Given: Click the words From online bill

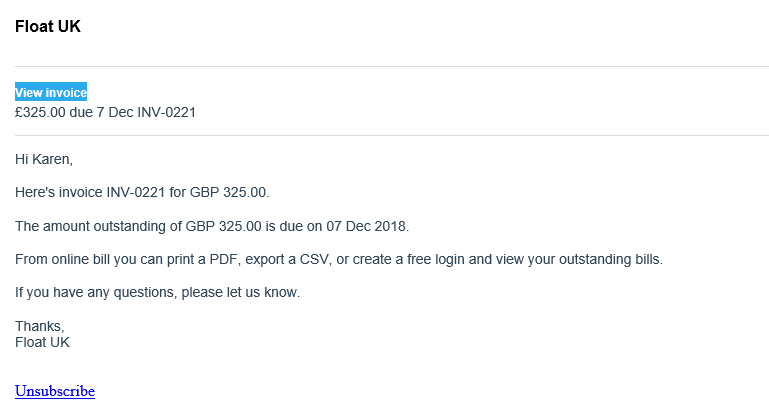Looking at the screenshot, I should point(63,259).
